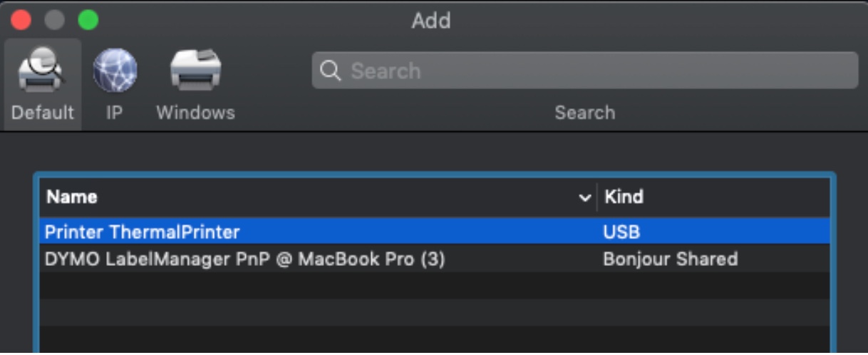868x355 pixels.
Task: Click the green zoom window button
Action: coord(88,20)
